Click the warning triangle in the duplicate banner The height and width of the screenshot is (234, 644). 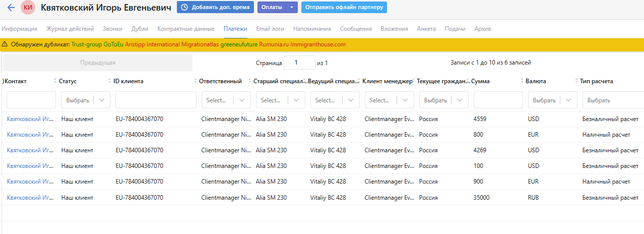[x=5, y=44]
